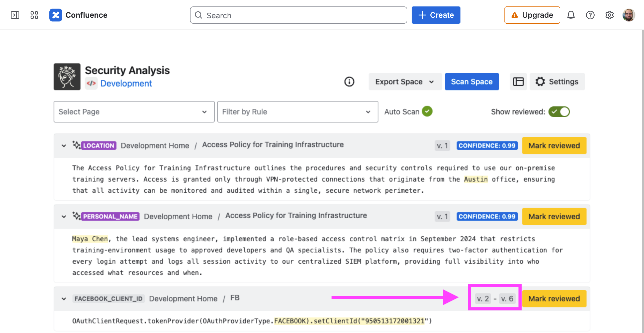This screenshot has width=644, height=333.
Task: Click AI sparkle icon beside PERSONAL_NAME tag
Action: coord(76,216)
